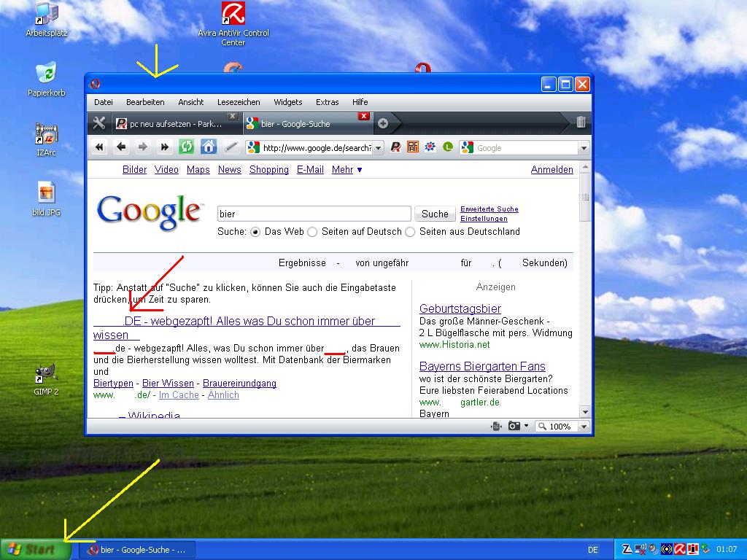Image resolution: width=747 pixels, height=560 pixels.
Task: Go to the Home page icon
Action: coord(208,147)
